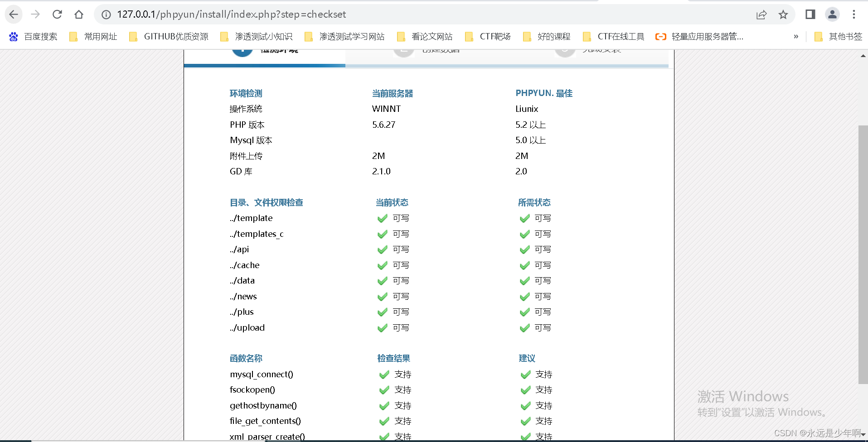Expand hidden bookmarks chevron
This screenshot has width=868, height=442.
[796, 37]
